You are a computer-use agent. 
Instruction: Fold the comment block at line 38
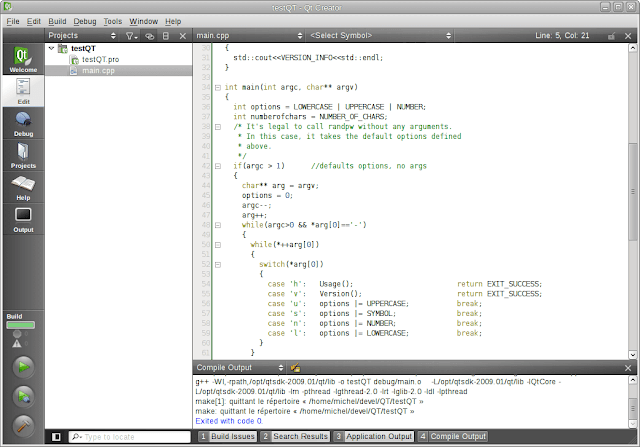[x=218, y=127]
